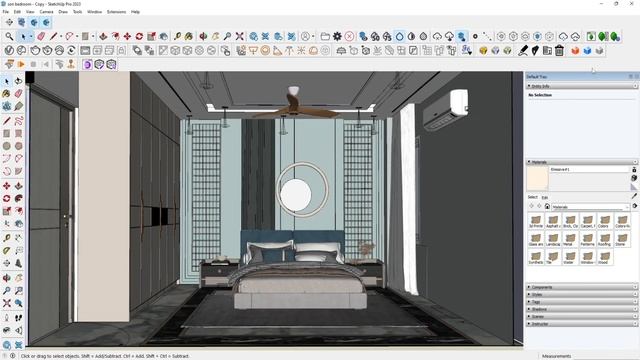Click the material name input field
This screenshot has width=640, height=360.
589,169
